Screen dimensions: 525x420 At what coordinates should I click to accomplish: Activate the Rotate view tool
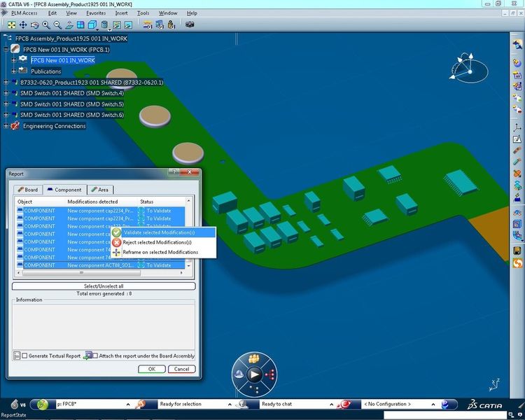click(34, 24)
